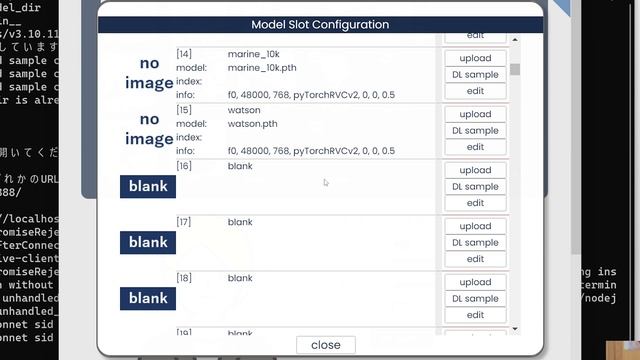Click upload for slot 15 watson
This screenshot has height=360, width=640.
[x=475, y=114]
